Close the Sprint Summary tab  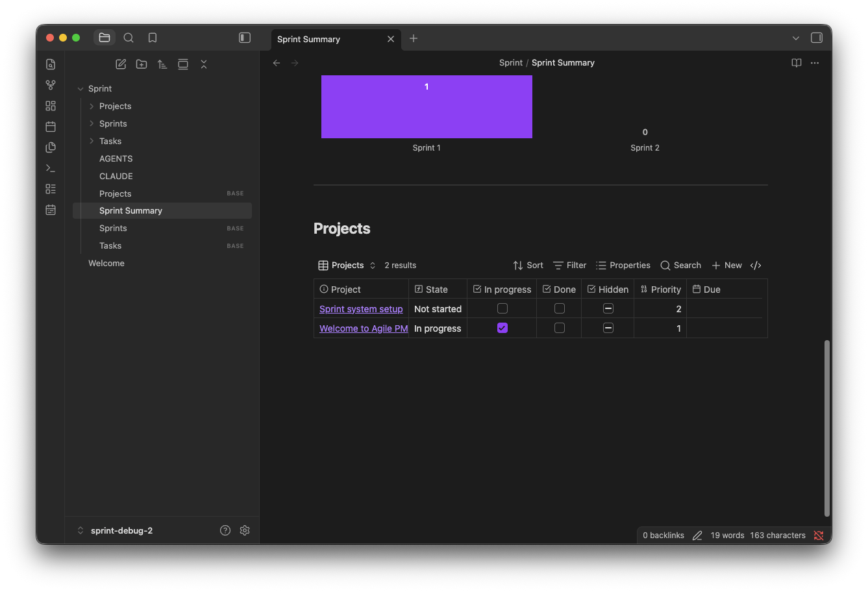[391, 39]
